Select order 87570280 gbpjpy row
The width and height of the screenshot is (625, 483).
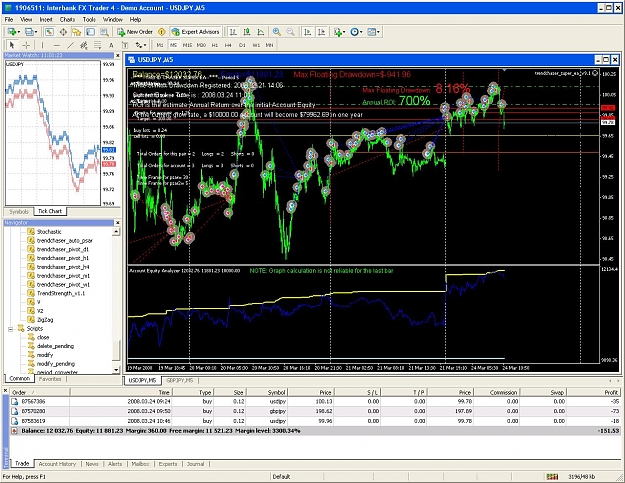pos(315,411)
